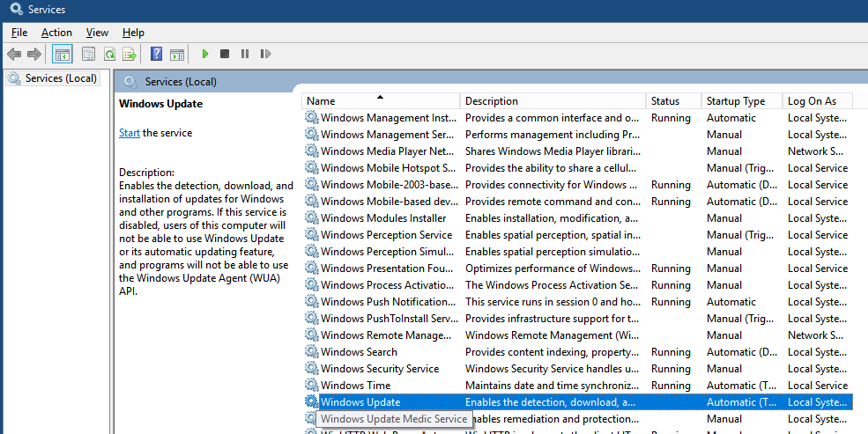Open the Action menu

point(56,33)
